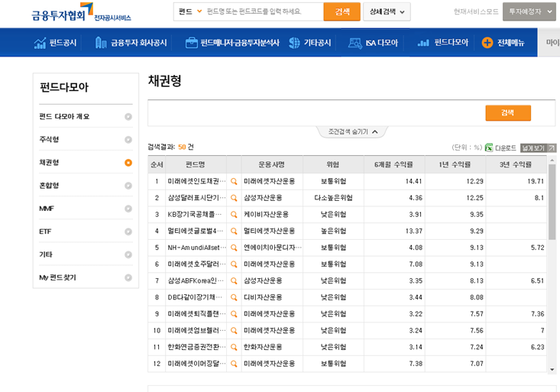Click 넓게보기 wide view button
This screenshot has height=392, width=560.
[x=538, y=147]
